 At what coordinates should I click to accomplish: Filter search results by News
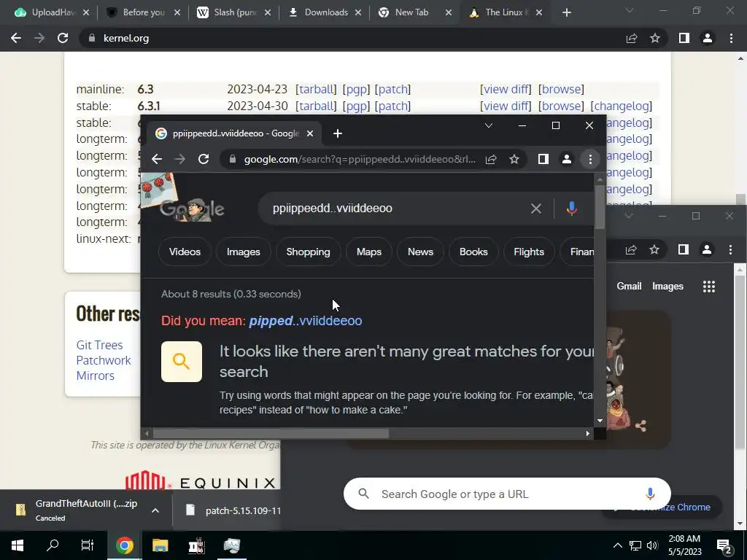pyautogui.click(x=421, y=252)
